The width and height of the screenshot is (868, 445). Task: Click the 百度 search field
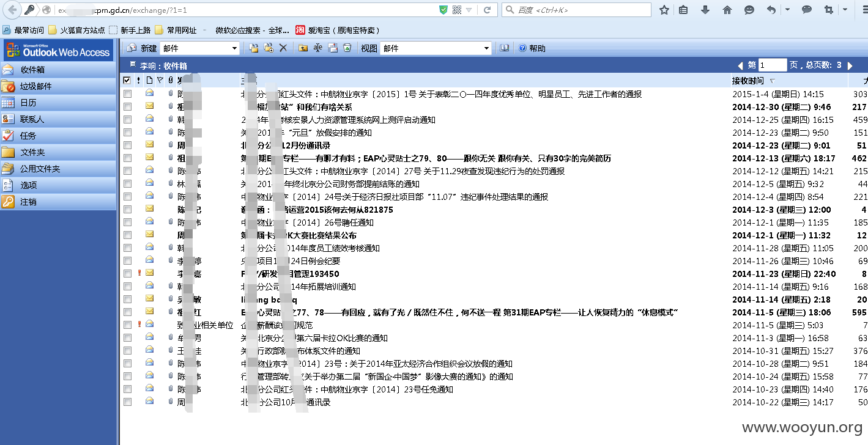576,10
